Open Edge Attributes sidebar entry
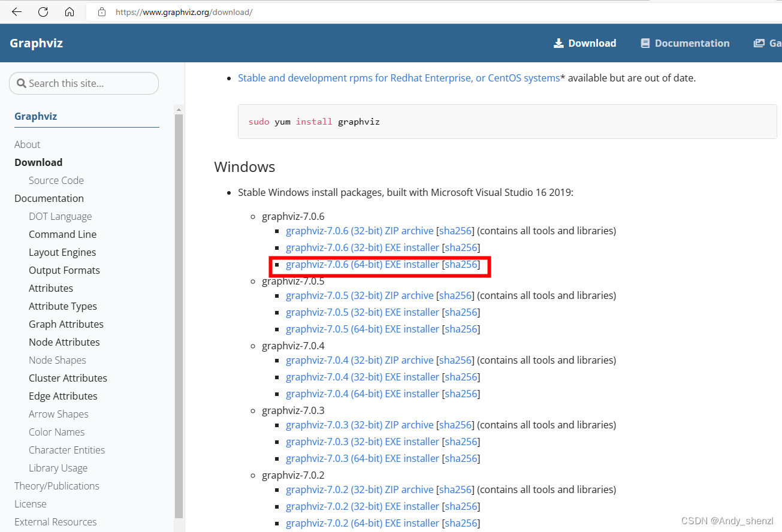 (x=63, y=396)
